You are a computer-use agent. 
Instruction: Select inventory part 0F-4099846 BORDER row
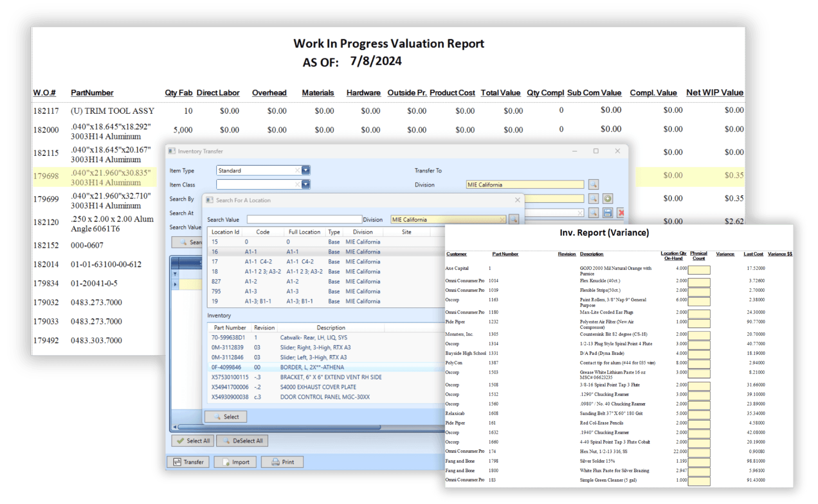coord(325,367)
